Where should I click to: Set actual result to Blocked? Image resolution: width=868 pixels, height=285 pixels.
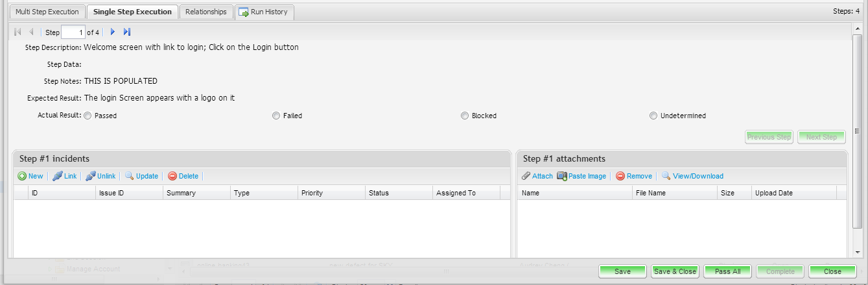pos(465,116)
